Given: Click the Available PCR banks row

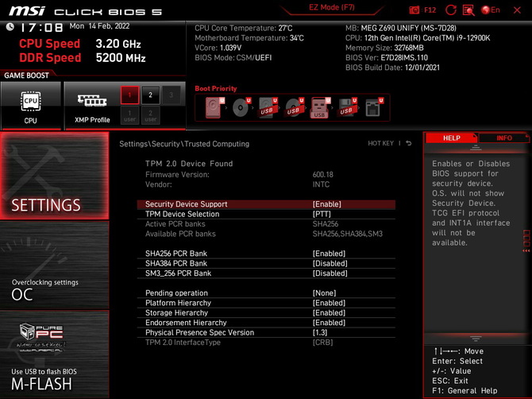Looking at the screenshot, I should click(x=266, y=234).
